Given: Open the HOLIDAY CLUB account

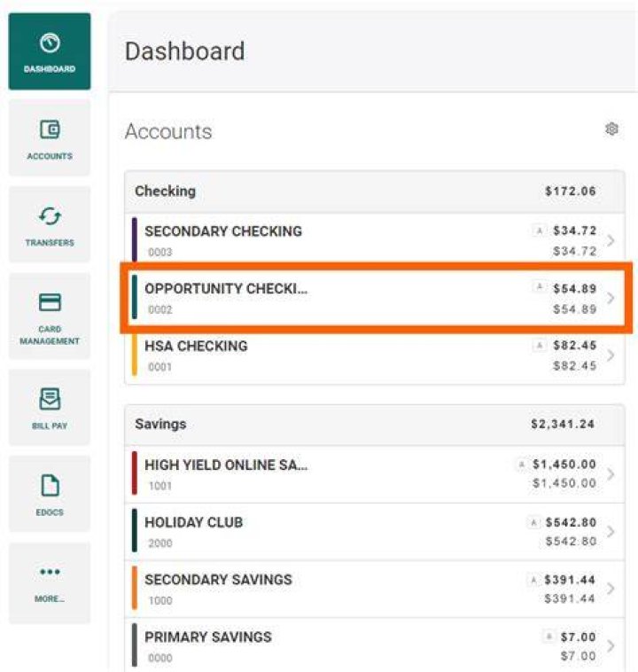Looking at the screenshot, I should click(x=375, y=531).
